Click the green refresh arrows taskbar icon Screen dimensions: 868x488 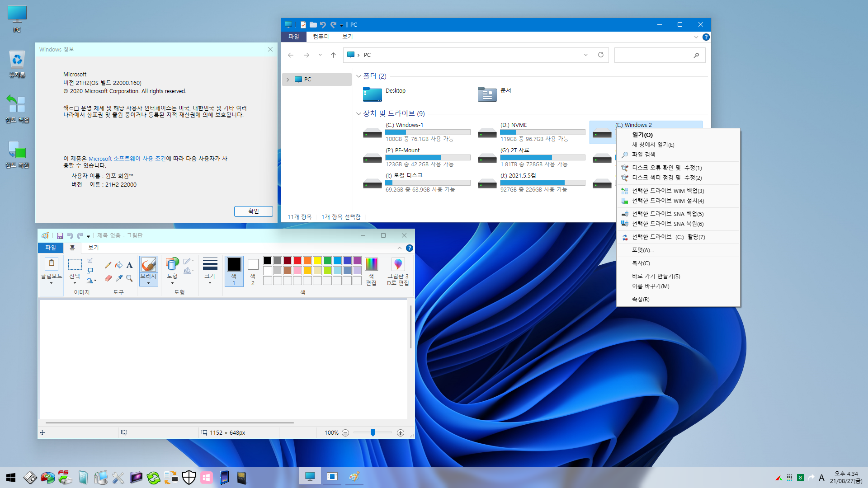coord(153,477)
